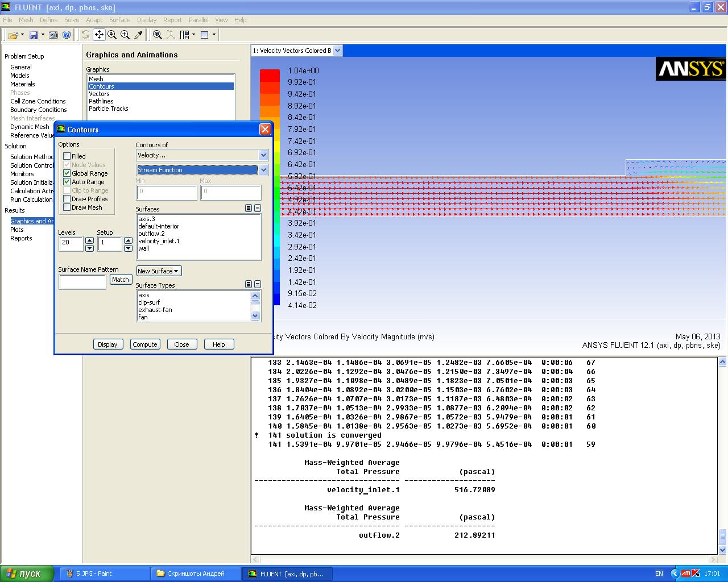The width and height of the screenshot is (728, 582).
Task: Click the Open file folder toolbar icon
Action: tap(13, 35)
